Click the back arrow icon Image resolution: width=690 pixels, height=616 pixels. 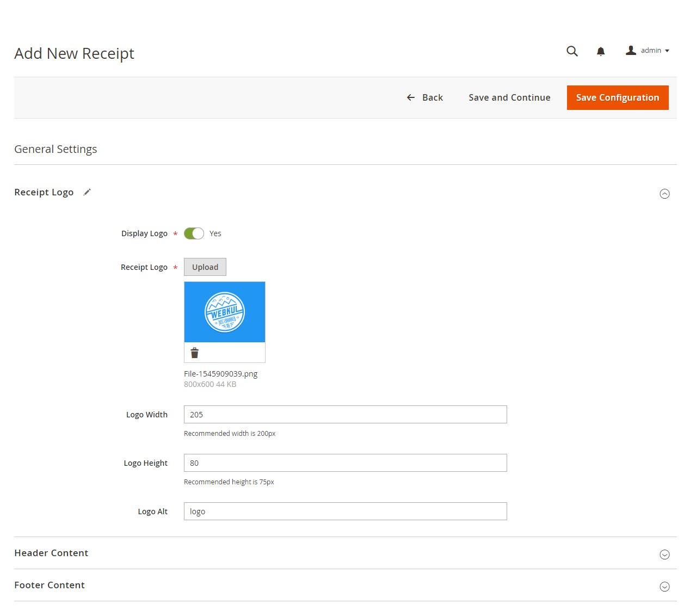(411, 97)
